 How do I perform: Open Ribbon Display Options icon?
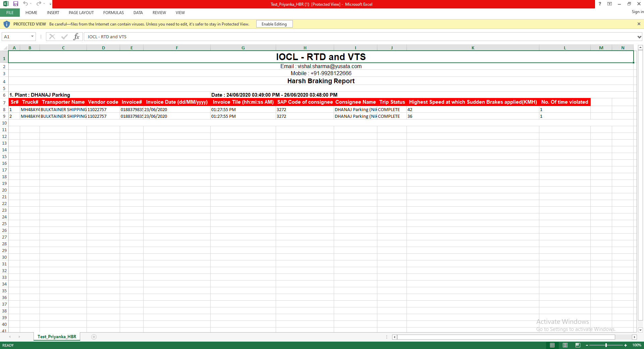pos(610,4)
